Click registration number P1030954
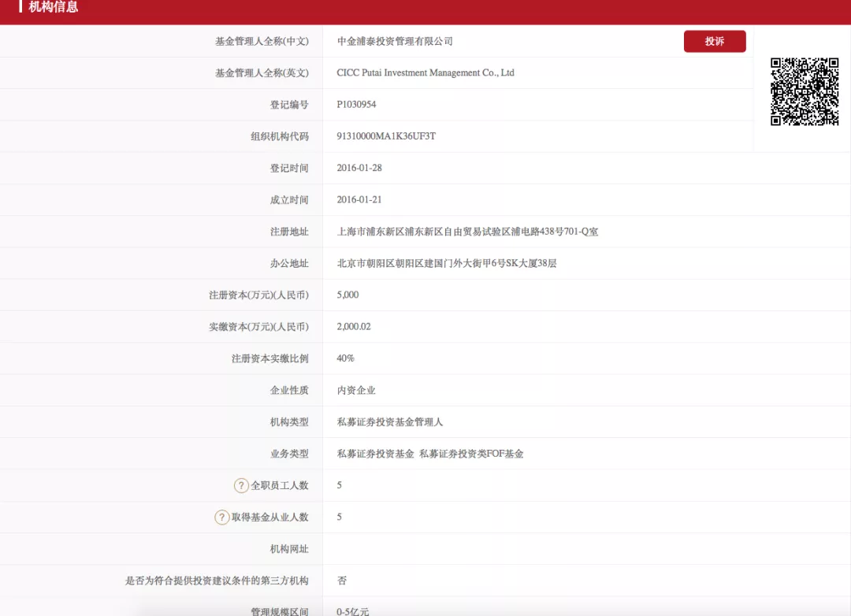851x616 pixels. (x=356, y=105)
